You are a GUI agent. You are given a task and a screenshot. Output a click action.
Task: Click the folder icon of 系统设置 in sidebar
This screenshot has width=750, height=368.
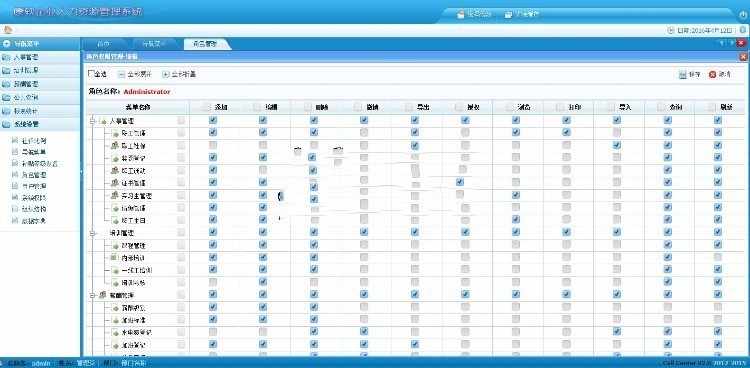coord(6,124)
